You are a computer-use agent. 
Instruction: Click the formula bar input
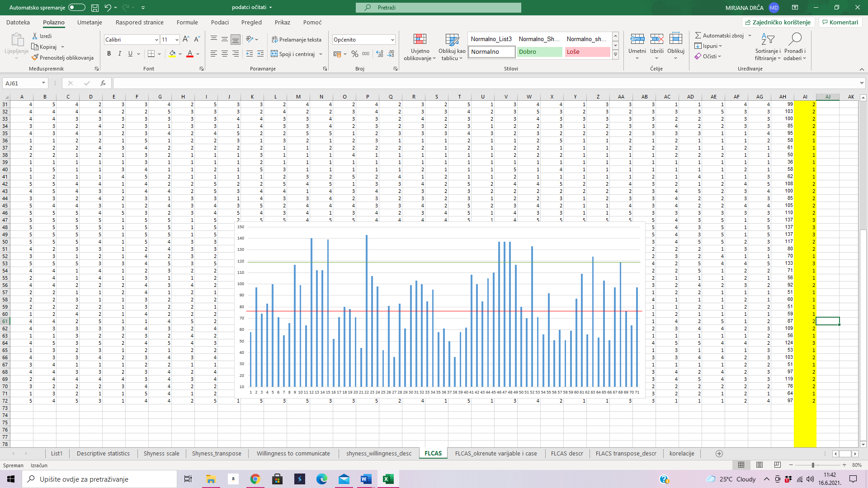click(486, 83)
